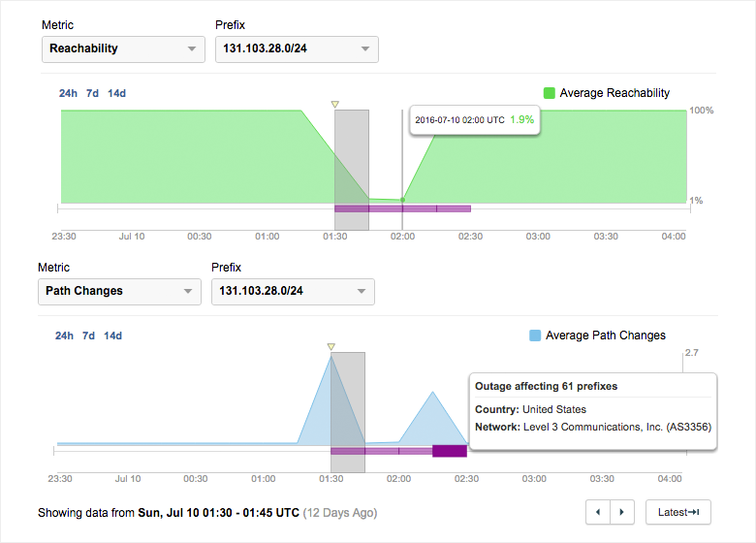Open the top Metric dropdown showing Reachability
Screen dimensions: 756x543
(x=123, y=49)
